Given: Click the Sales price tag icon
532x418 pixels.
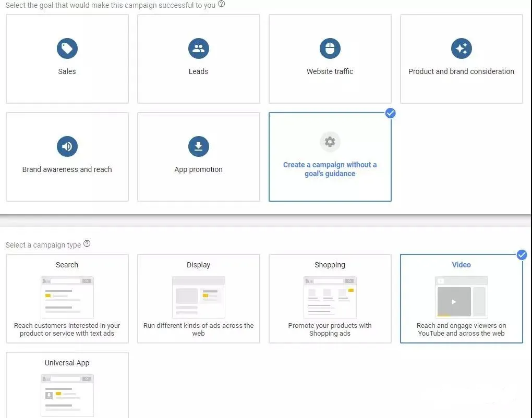Looking at the screenshot, I should point(67,48).
